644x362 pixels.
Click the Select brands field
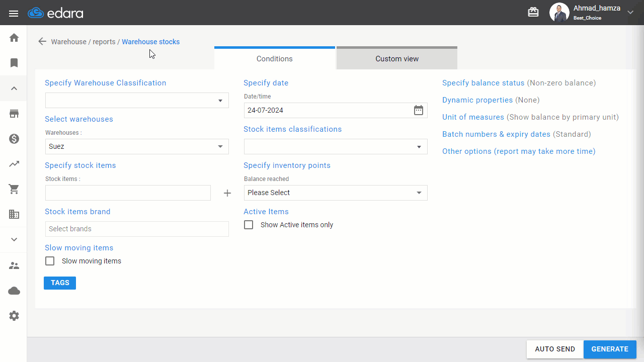click(x=137, y=229)
